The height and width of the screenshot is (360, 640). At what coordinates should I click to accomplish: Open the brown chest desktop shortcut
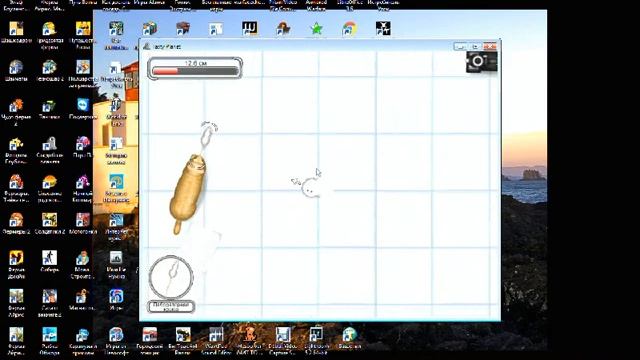pos(182,29)
